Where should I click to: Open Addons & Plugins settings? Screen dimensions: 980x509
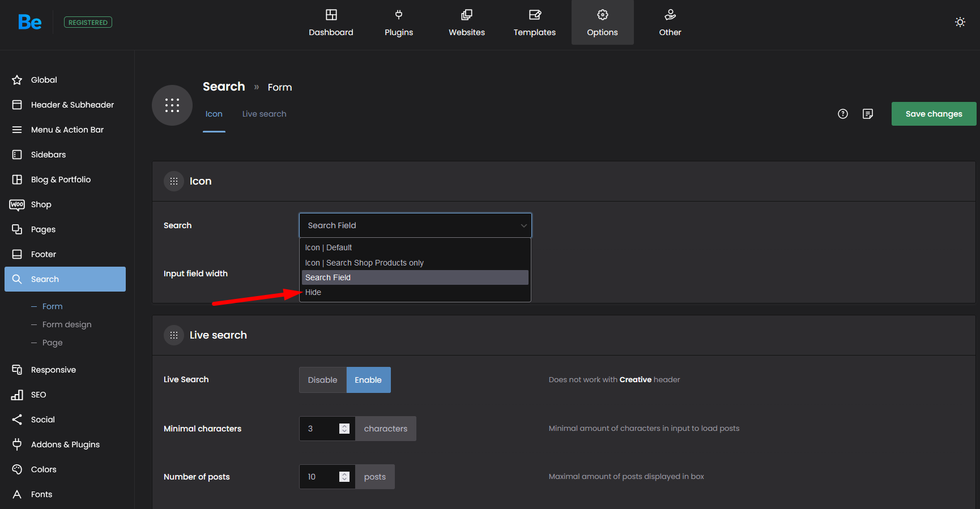[x=65, y=444]
